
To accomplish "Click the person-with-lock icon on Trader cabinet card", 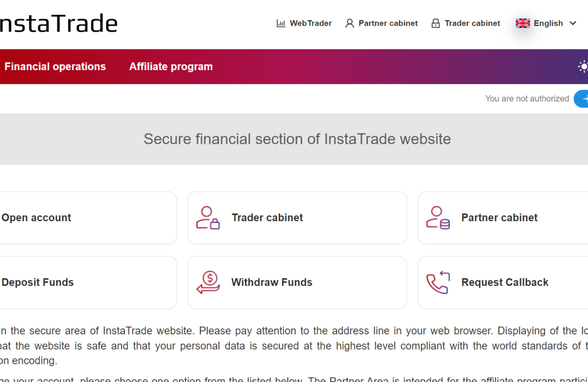I will click(x=208, y=218).
